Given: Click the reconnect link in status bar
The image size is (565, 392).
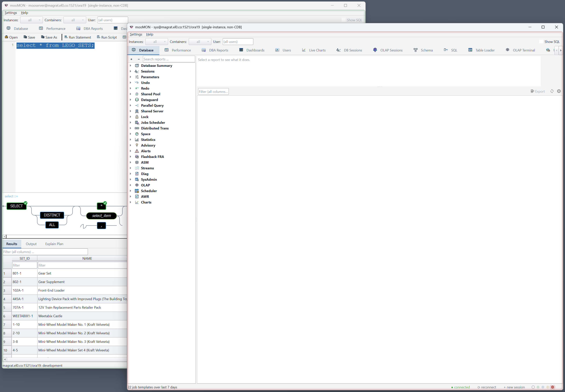Looking at the screenshot, I should (487, 387).
